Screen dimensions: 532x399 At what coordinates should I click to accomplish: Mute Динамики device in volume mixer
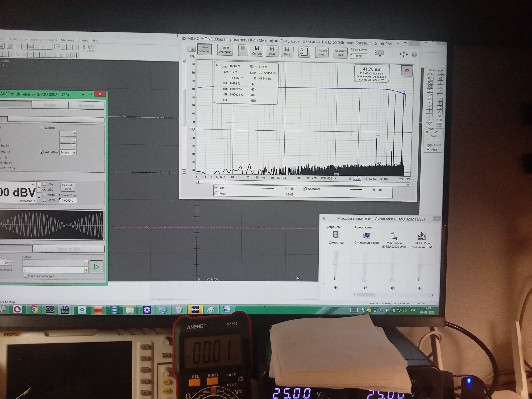(336, 288)
